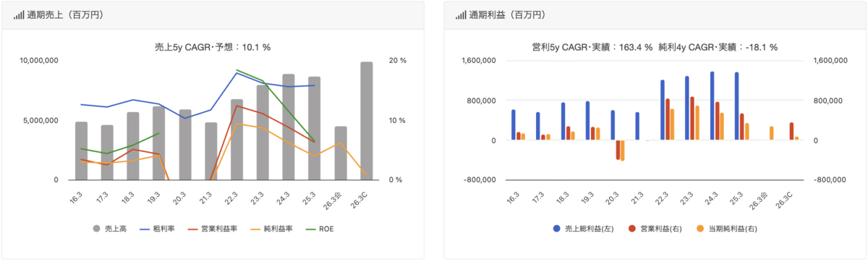
Task: Click the 10 % right axis label
Action: click(x=398, y=121)
